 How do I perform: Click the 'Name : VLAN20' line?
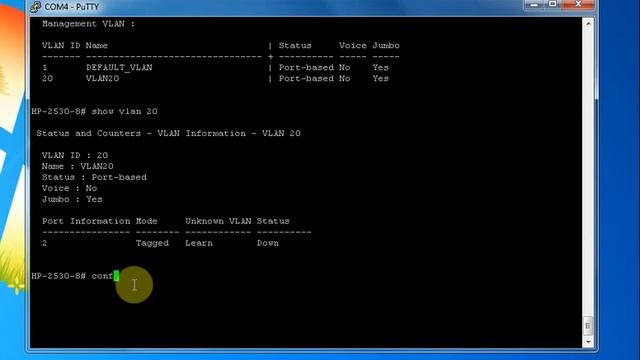pyautogui.click(x=78, y=166)
